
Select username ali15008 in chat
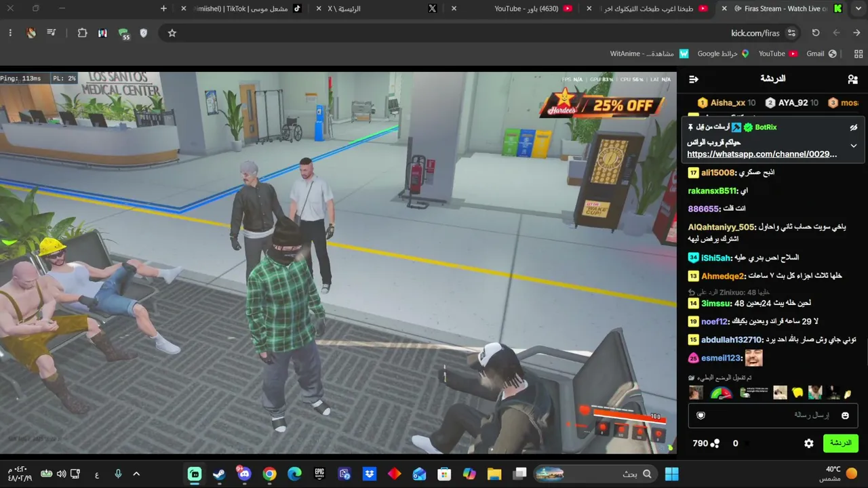(x=719, y=173)
